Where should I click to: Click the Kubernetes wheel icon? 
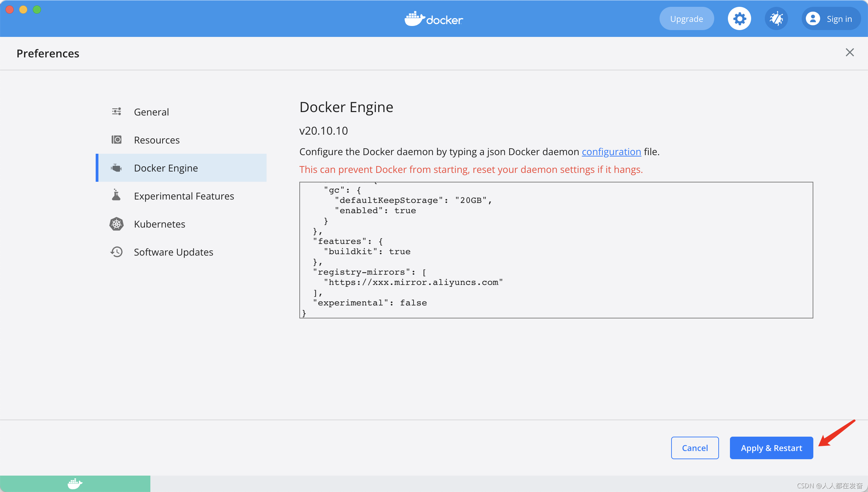click(x=117, y=224)
